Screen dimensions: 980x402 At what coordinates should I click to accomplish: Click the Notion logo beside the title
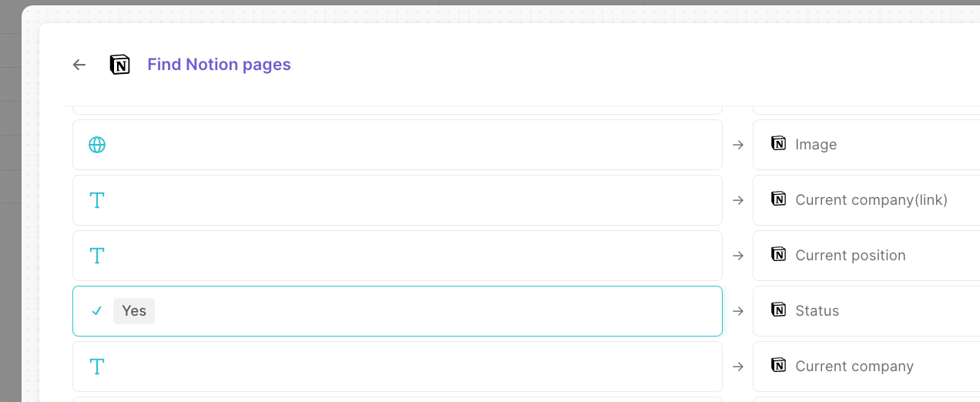[119, 65]
